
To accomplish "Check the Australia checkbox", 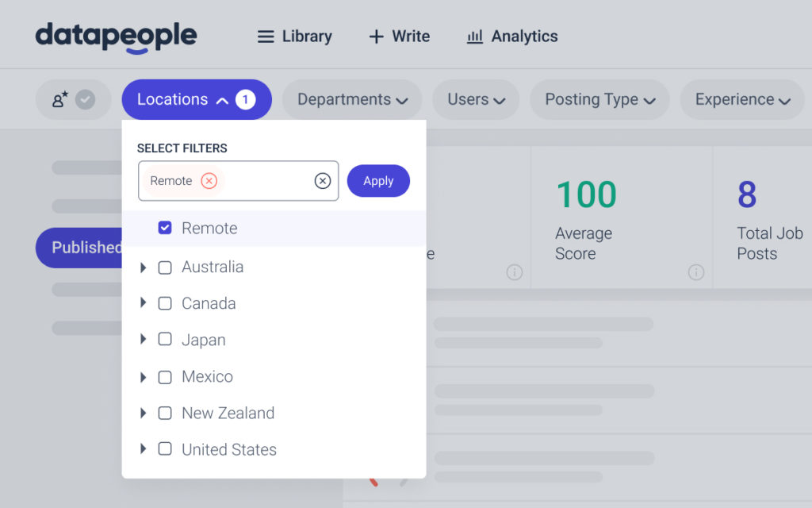I will 165,267.
